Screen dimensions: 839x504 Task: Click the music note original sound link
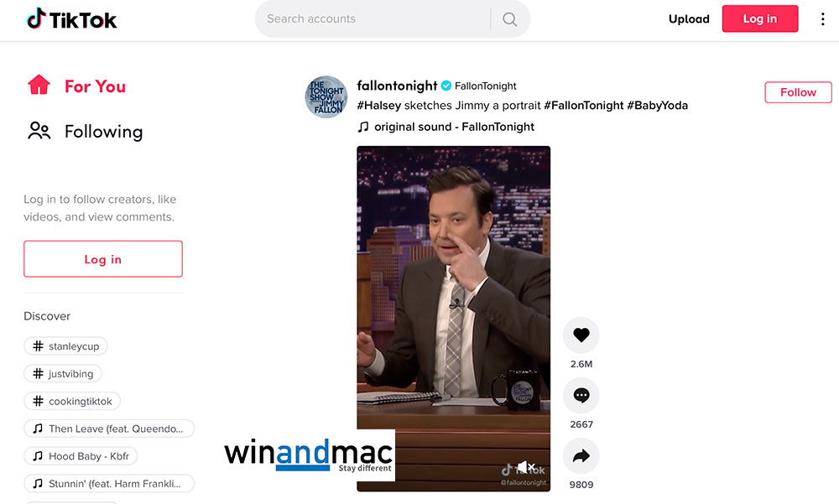pyautogui.click(x=446, y=127)
